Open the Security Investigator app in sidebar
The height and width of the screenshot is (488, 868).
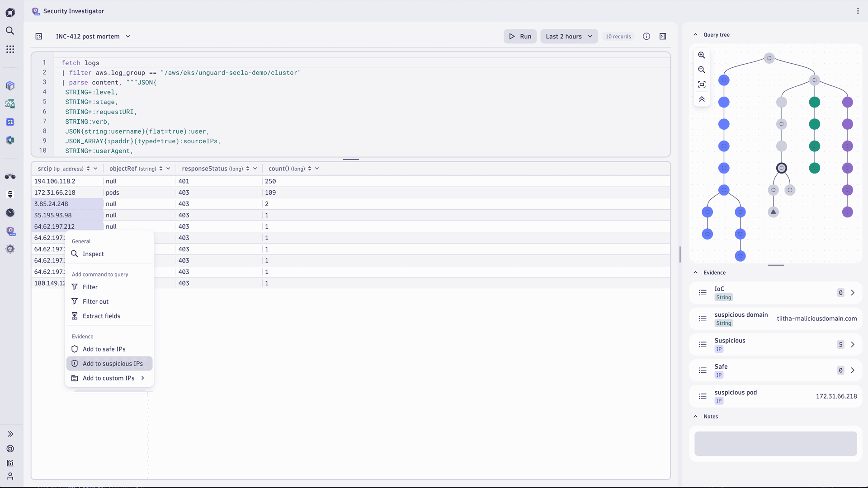10,231
